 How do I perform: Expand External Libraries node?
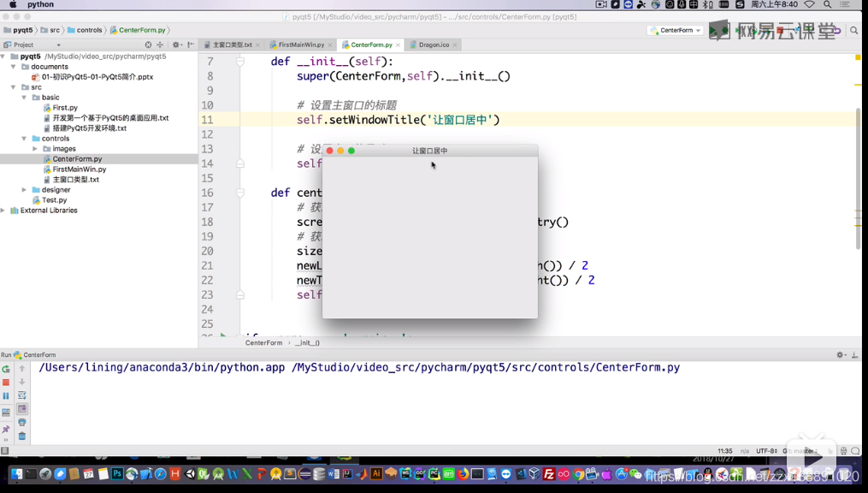pyautogui.click(x=3, y=211)
